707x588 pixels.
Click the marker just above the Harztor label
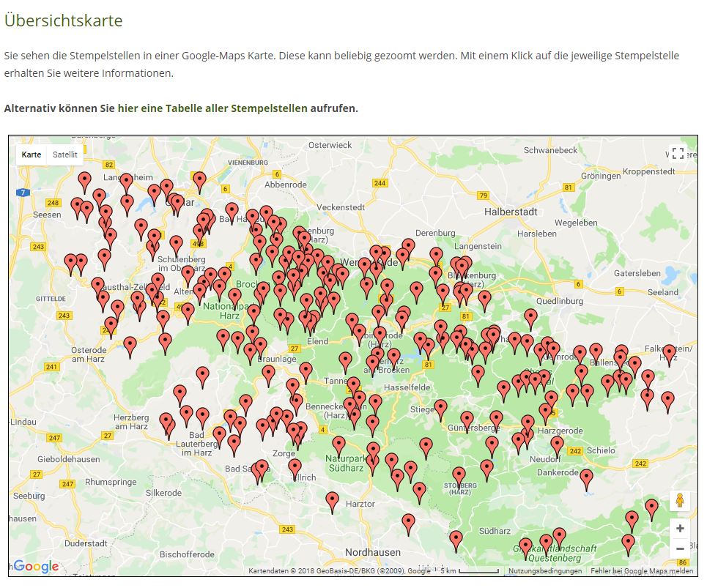click(333, 501)
